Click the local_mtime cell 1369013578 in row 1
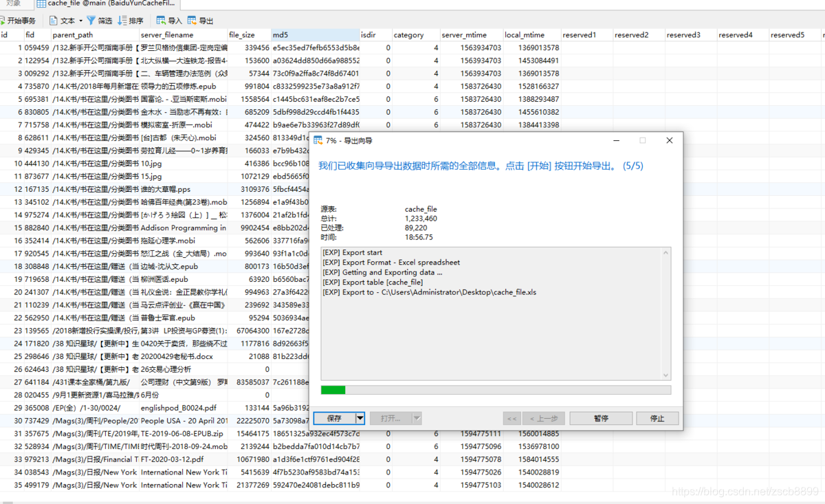825x504 pixels. [532, 47]
